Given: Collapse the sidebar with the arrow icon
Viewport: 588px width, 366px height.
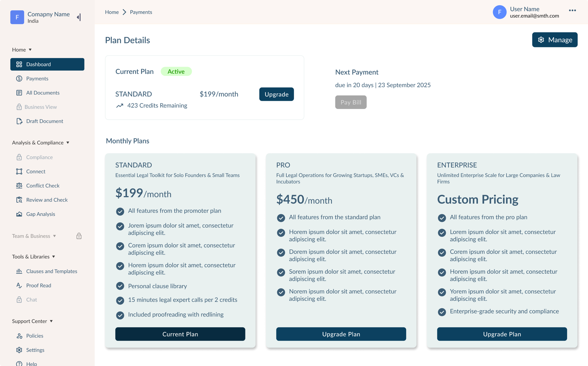Looking at the screenshot, I should [79, 17].
